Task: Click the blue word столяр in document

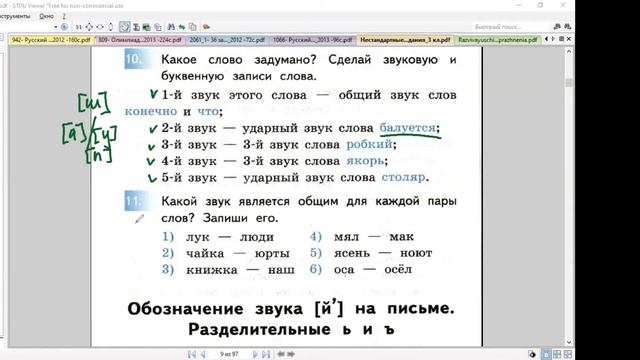Action: (x=403, y=178)
